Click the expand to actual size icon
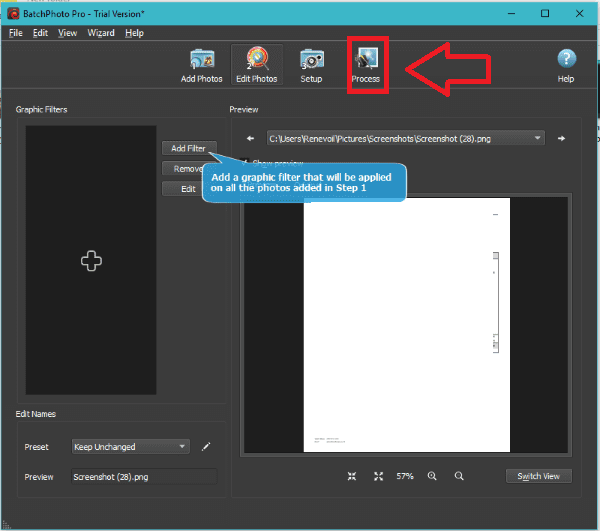Screen dimensions: 600x531 (x=378, y=476)
